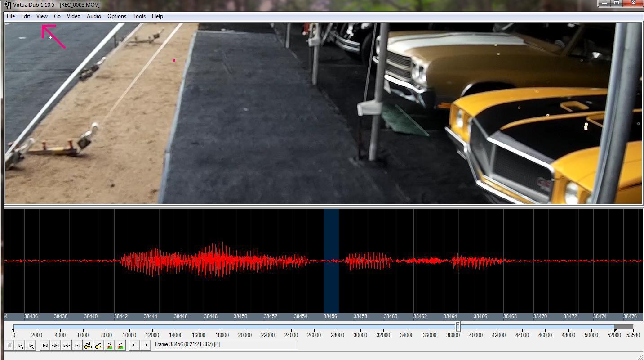Image resolution: width=644 pixels, height=360 pixels.
Task: Click the 38470 label on audio ruler
Action: click(540, 316)
